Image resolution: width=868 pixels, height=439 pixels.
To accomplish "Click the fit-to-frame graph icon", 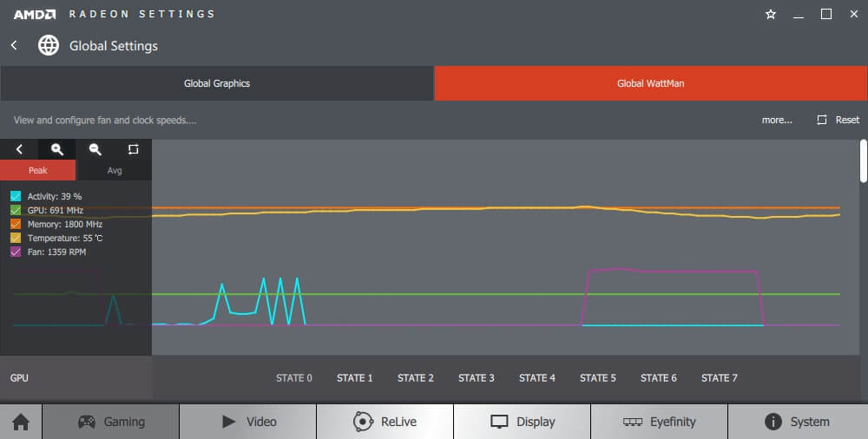I will (x=133, y=149).
